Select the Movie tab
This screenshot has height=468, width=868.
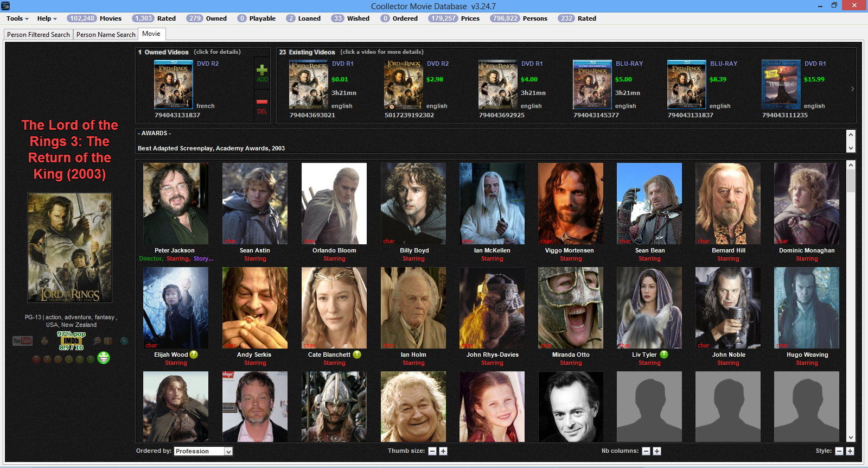(151, 34)
